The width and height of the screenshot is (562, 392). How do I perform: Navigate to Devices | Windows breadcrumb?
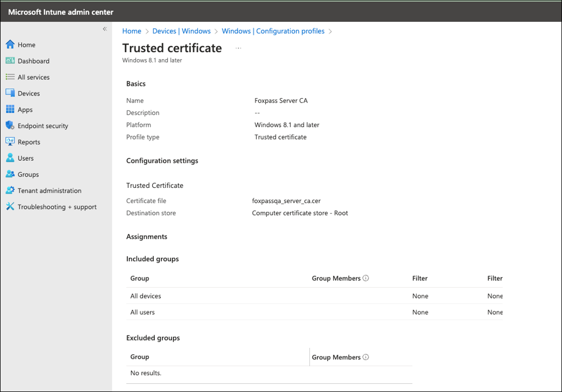[182, 31]
